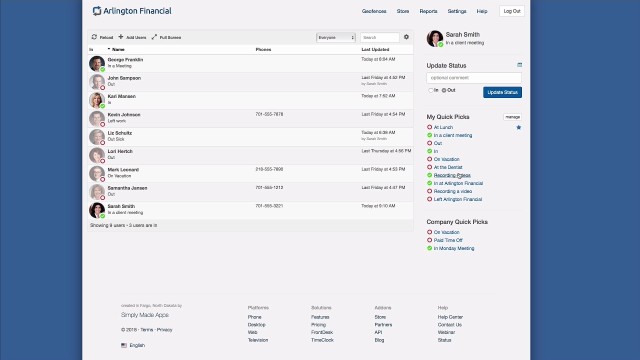Click Kari Monsen's avatar
The image size is (640, 360).
click(97, 100)
